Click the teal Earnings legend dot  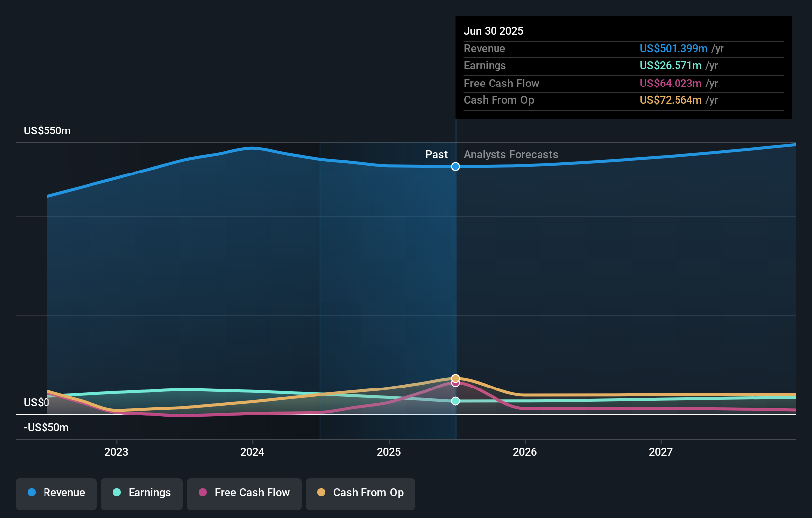click(117, 492)
